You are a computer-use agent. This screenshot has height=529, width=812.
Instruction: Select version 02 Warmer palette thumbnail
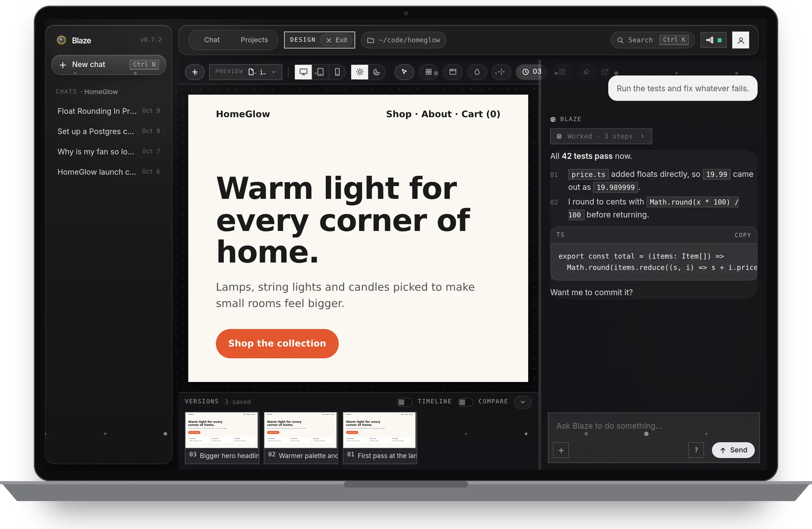tap(301, 437)
